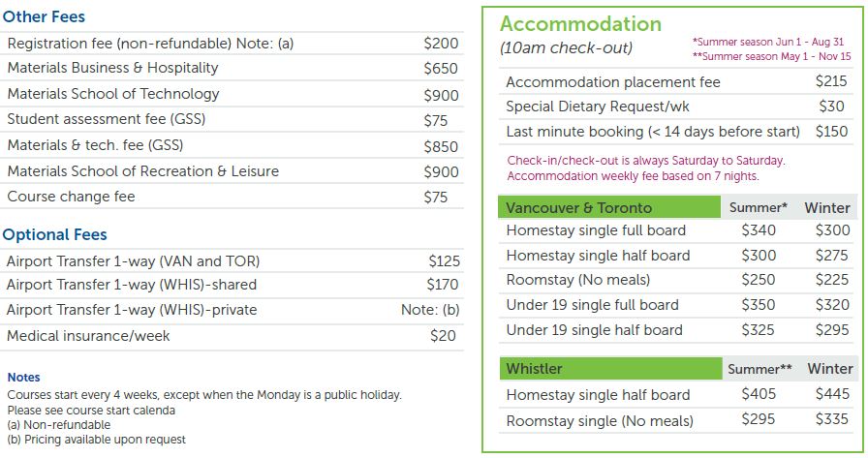Click the Note: (b) private transfer value
This screenshot has width=868, height=458.
(x=430, y=311)
